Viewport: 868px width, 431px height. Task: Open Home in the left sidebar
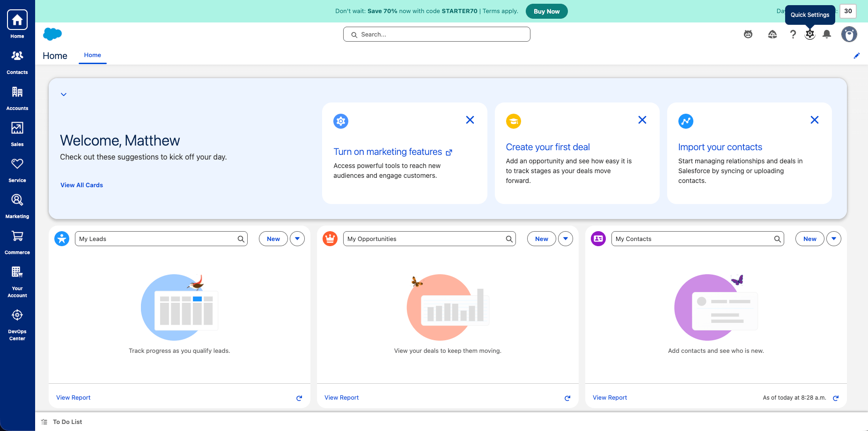(17, 24)
